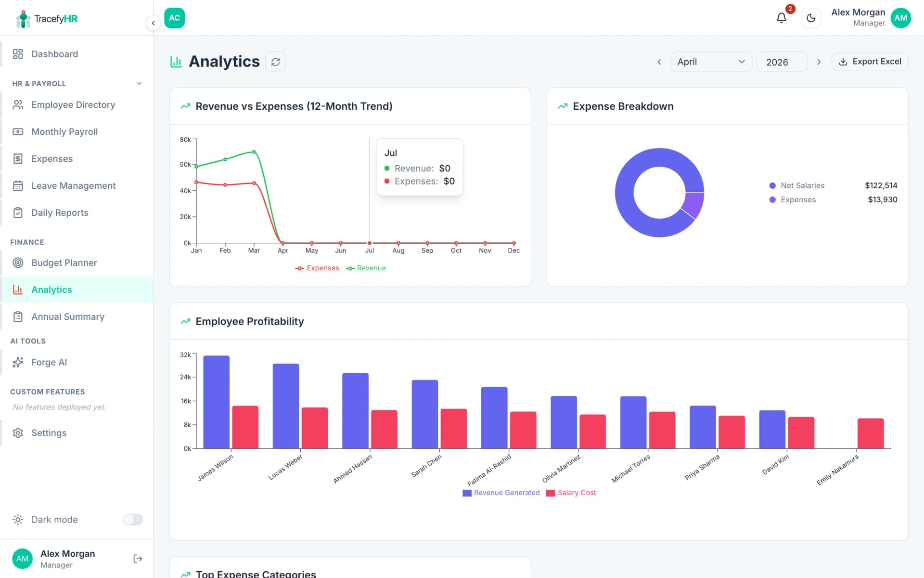Open Leave Management from the sidebar
The height and width of the screenshot is (578, 924).
(x=73, y=185)
